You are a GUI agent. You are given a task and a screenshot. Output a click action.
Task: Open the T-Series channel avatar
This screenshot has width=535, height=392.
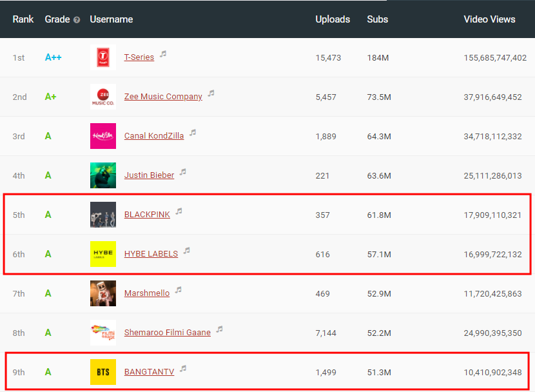103,57
